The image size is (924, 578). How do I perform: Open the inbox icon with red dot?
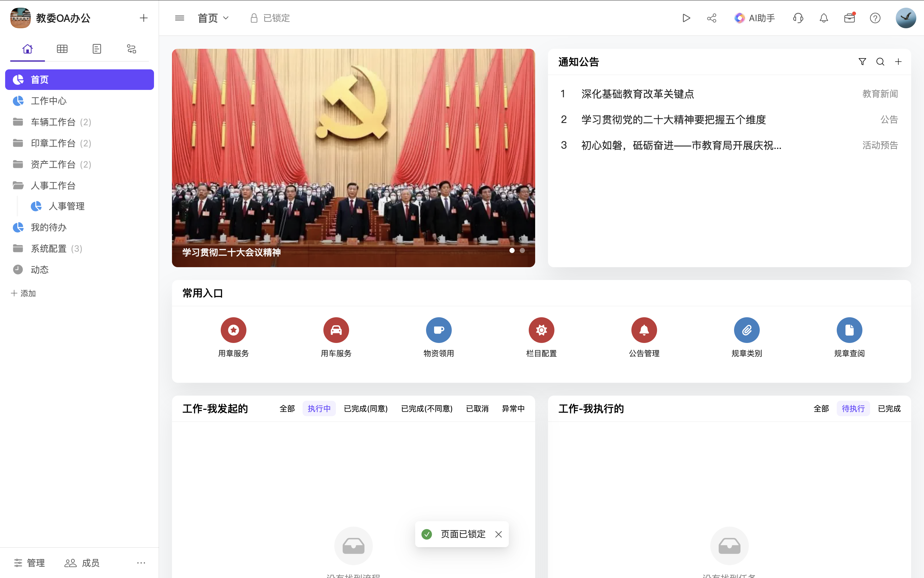[x=850, y=18]
